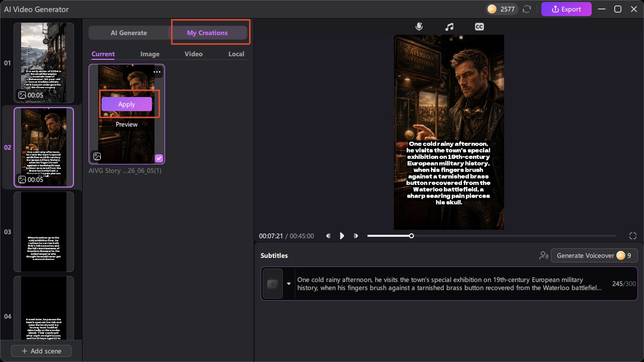Toggle the purple selection checkmark on creation thumbnail
Viewport: 644px width, 362px height.
[158, 158]
